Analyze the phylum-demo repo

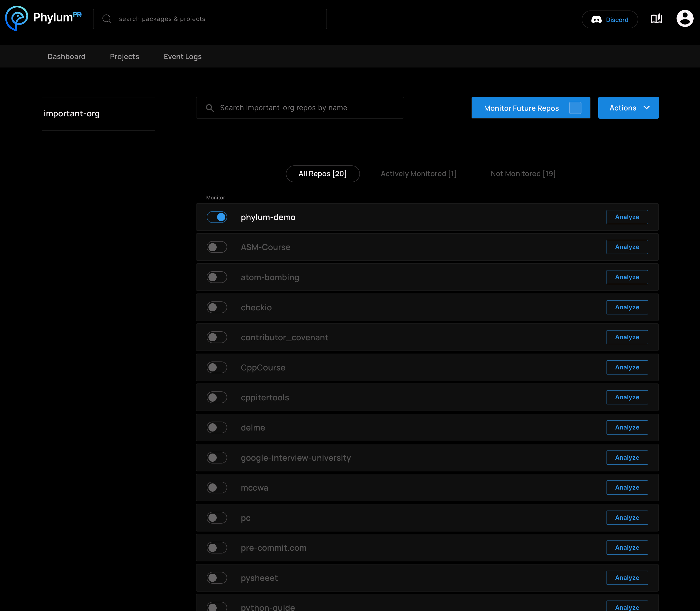tap(627, 217)
